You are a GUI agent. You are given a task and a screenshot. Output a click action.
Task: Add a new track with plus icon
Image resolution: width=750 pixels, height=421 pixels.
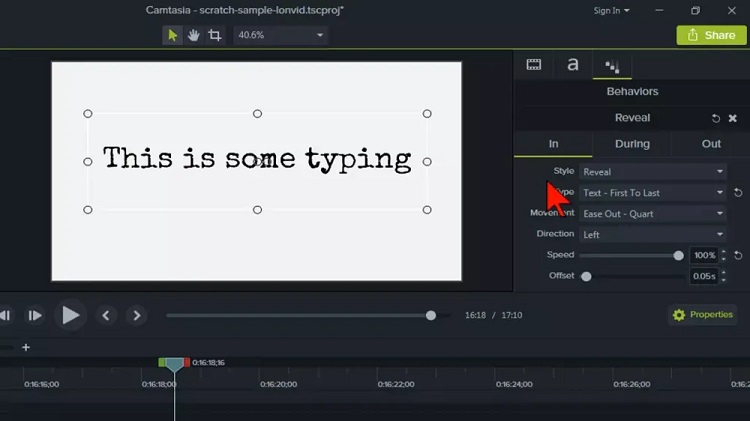click(x=26, y=347)
